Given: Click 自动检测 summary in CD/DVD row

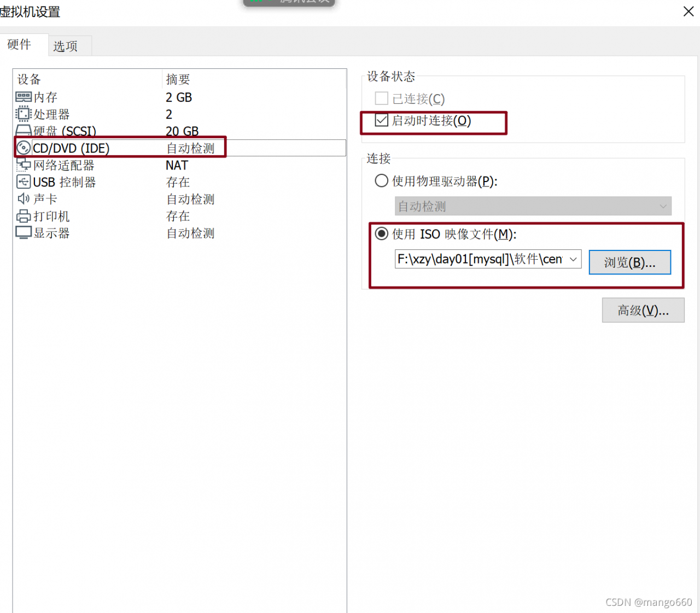Looking at the screenshot, I should tap(190, 148).
